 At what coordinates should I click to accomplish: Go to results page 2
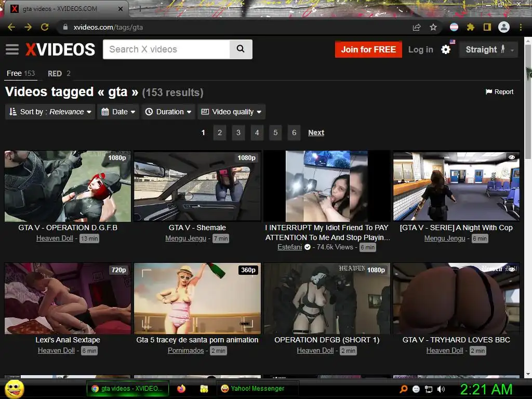220,132
